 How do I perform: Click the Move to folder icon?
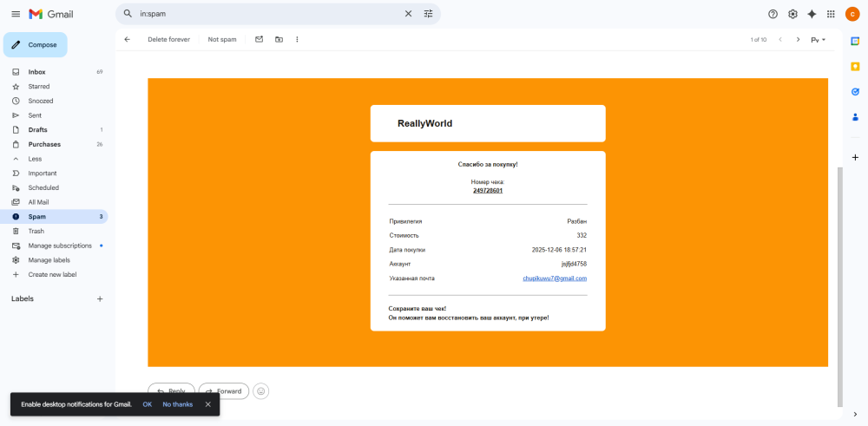pos(279,39)
